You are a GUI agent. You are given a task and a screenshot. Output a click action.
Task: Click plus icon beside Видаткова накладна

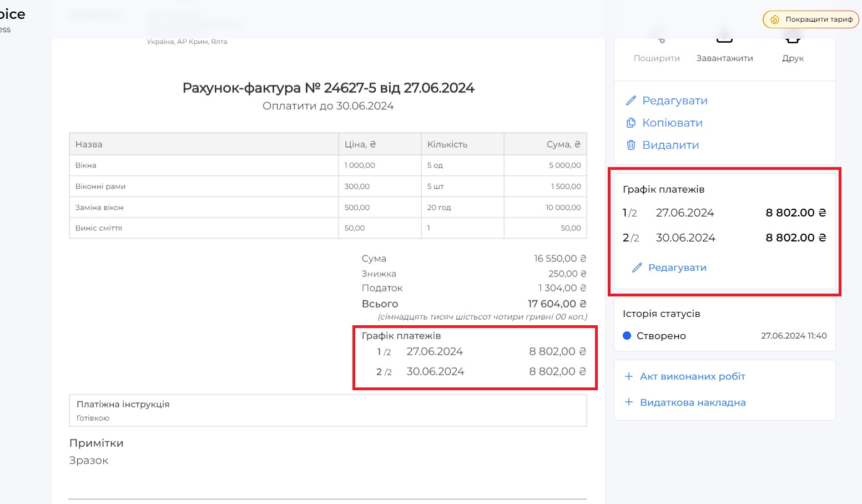pyautogui.click(x=629, y=402)
